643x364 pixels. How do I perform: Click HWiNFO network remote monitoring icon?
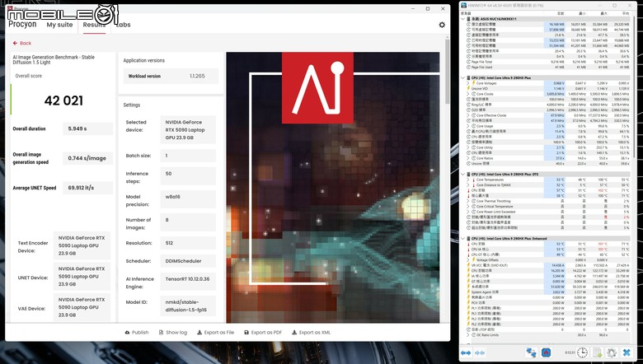[531, 352]
